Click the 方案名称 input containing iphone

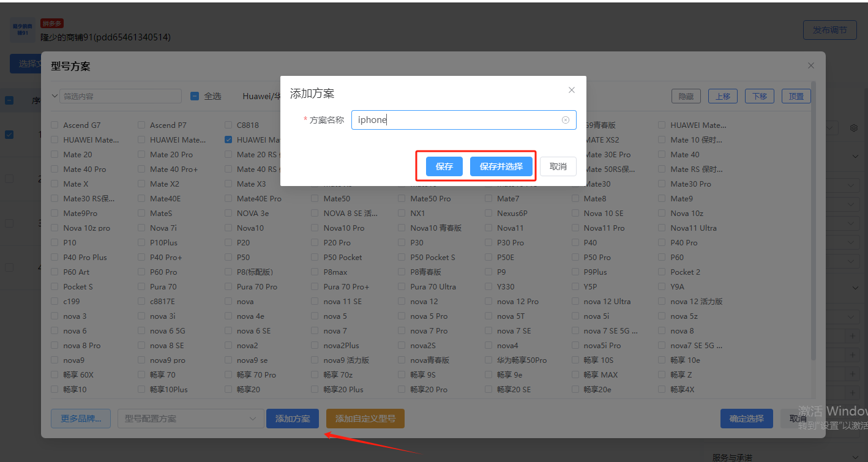[x=464, y=120]
